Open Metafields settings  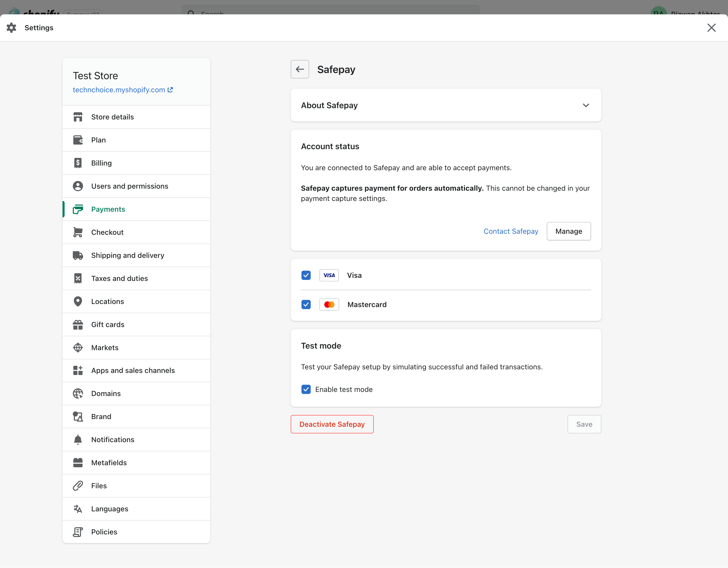click(136, 463)
